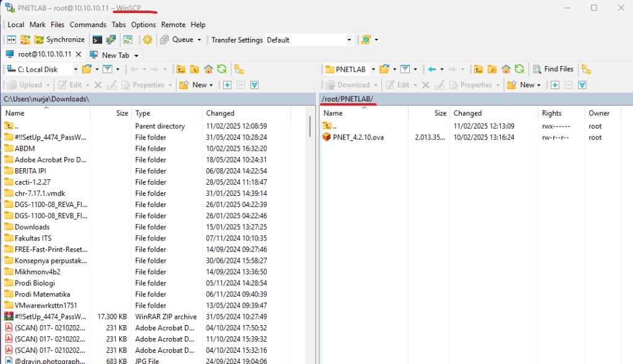
Task: Select the PNET_4.2.10.ova file
Action: pyautogui.click(x=358, y=137)
